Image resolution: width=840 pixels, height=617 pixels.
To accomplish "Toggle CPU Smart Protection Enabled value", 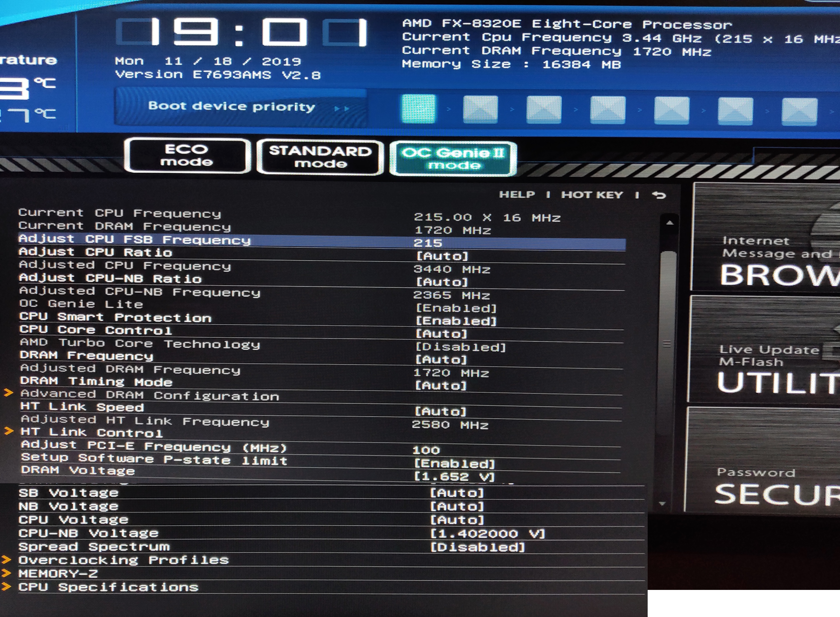I will click(x=456, y=321).
